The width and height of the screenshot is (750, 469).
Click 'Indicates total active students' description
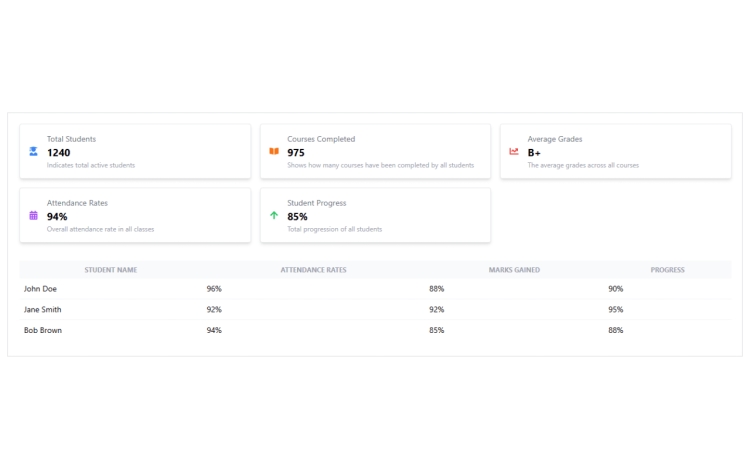[91, 165]
